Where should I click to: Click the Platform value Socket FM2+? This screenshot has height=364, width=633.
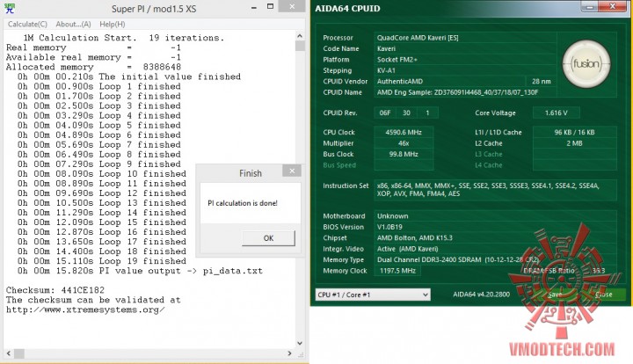(x=397, y=59)
